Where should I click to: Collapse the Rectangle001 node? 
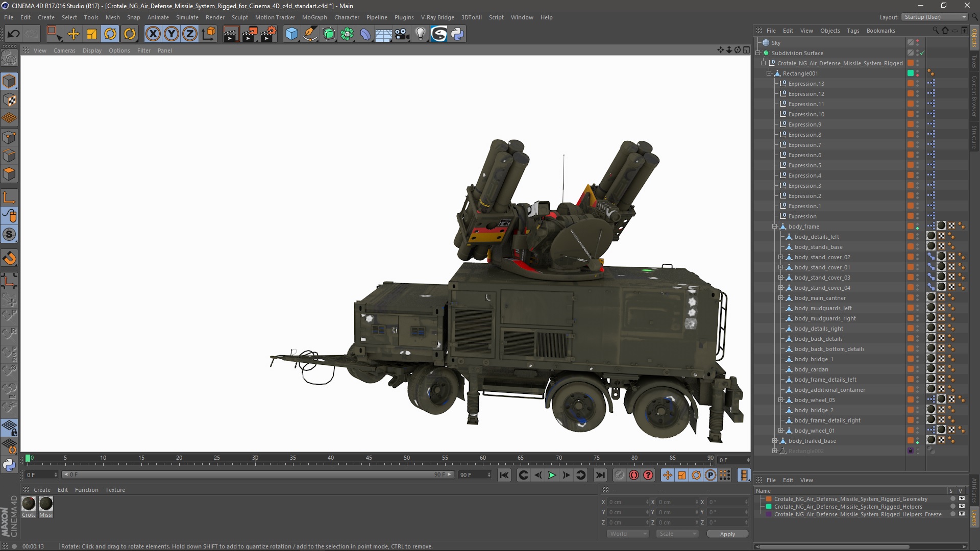click(x=769, y=73)
